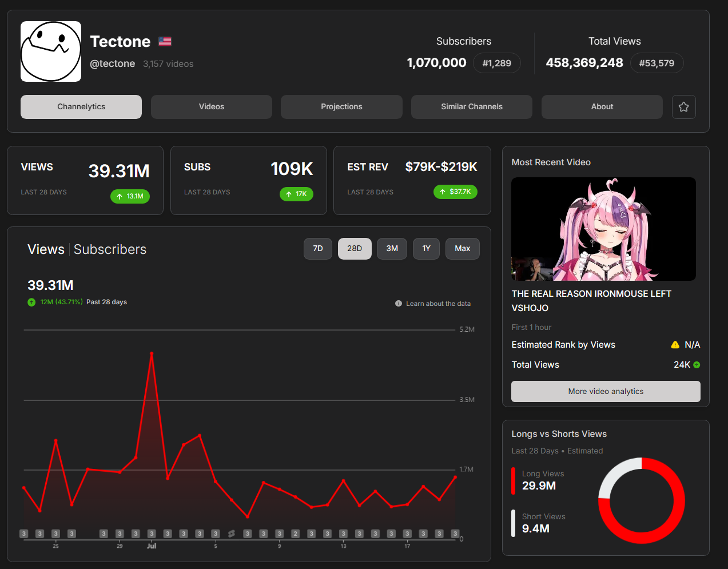Click the 3,157 videos count text
This screenshot has width=728, height=569.
[x=168, y=64]
